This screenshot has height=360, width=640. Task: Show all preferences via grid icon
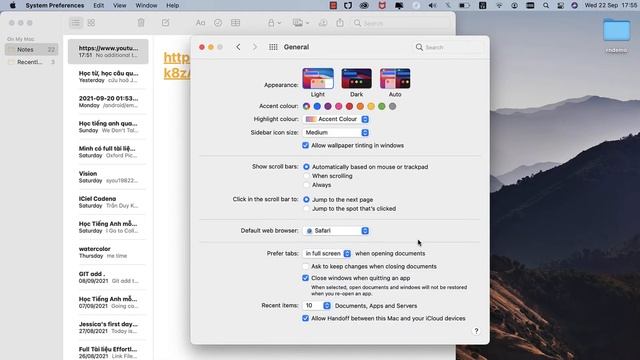273,47
